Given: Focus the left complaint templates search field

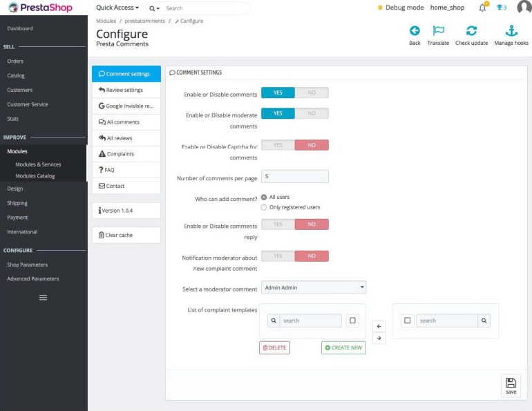Looking at the screenshot, I should 310,321.
